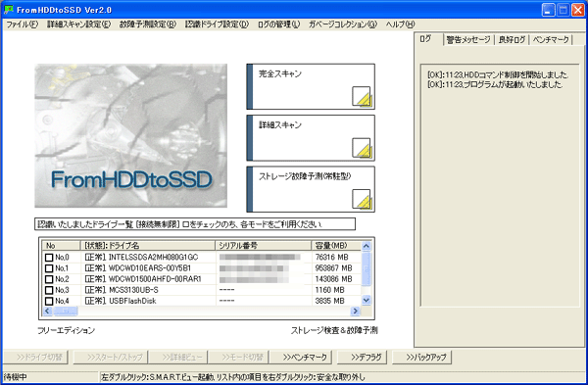Screen dimensions: 588x385
Task: Open the 詳細スキャン設定(E) menu
Action: pyautogui.click(x=78, y=24)
